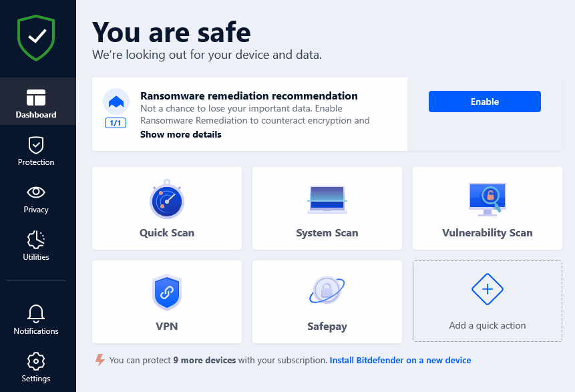
Task: Add a quick action tile
Action: click(487, 301)
